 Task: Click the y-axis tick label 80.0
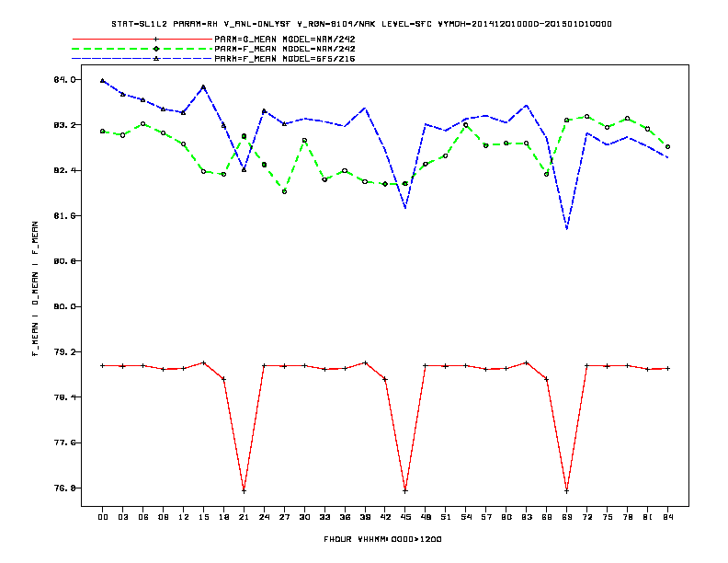(64, 306)
